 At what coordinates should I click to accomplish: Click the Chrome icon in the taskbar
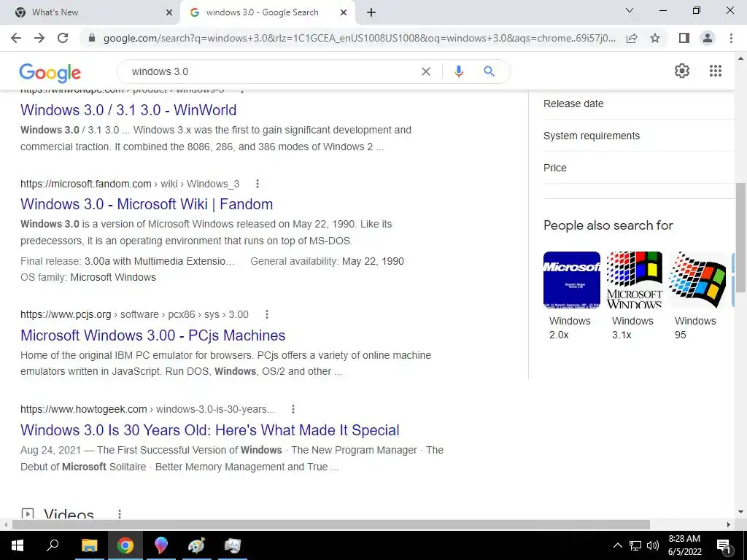click(x=125, y=545)
